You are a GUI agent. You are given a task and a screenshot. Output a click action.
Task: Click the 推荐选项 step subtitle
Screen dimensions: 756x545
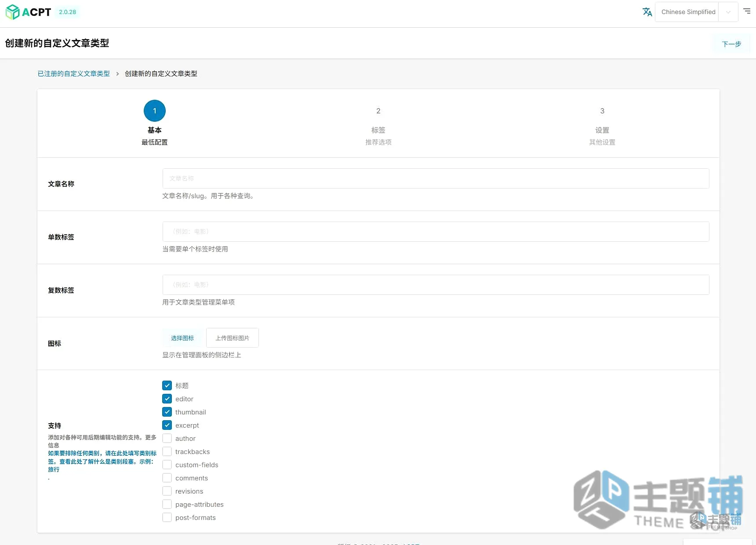(x=378, y=142)
